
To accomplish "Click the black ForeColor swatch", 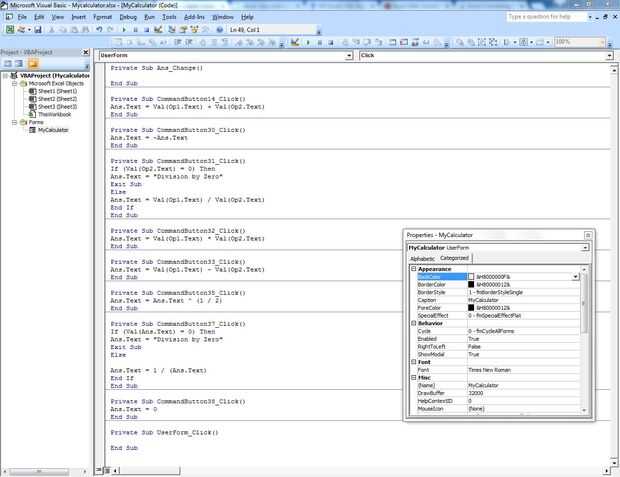I will [x=472, y=307].
